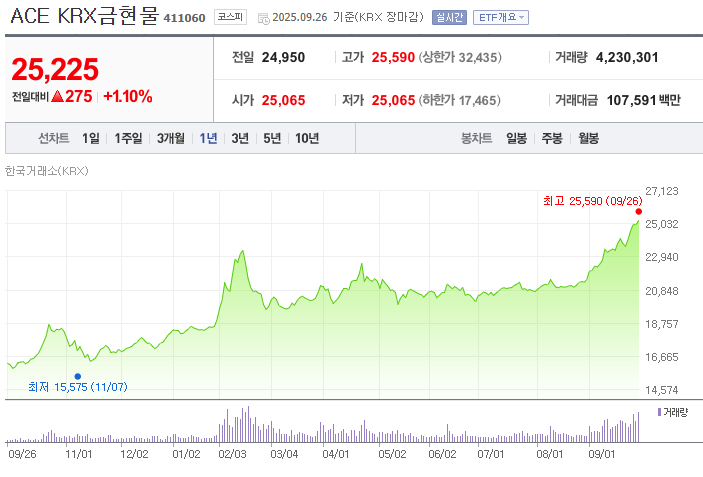Click the stock code 411060

point(184,18)
